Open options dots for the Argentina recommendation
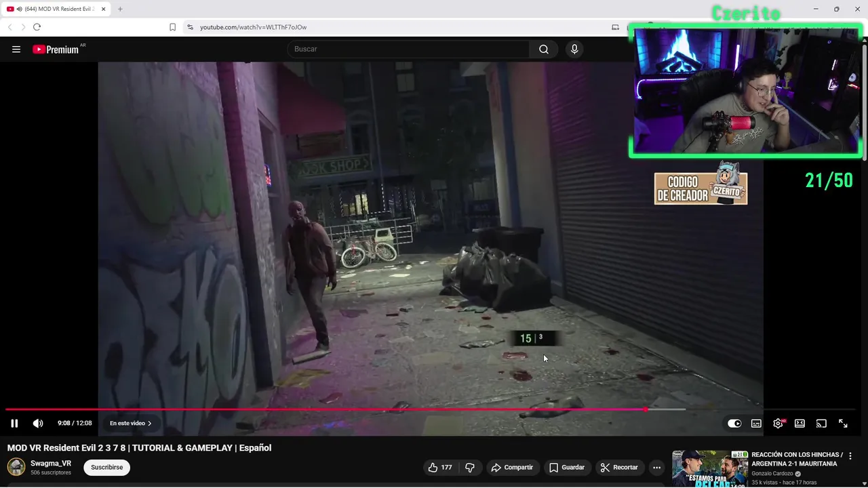868x488 pixels. click(x=850, y=456)
